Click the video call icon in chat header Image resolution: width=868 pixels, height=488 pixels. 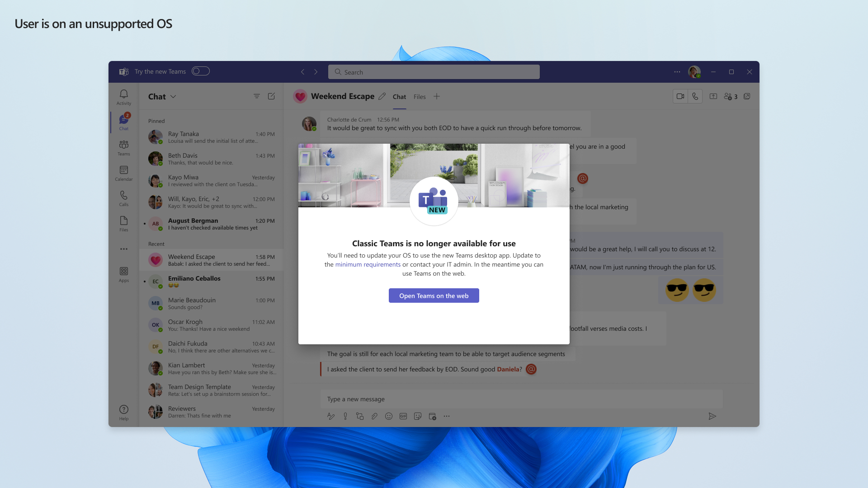click(679, 97)
